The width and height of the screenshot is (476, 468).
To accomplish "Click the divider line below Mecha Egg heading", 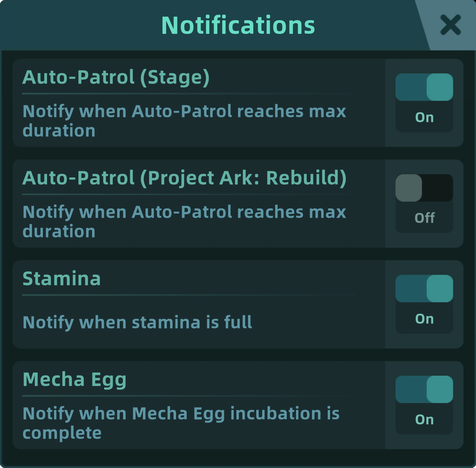I will (189, 396).
